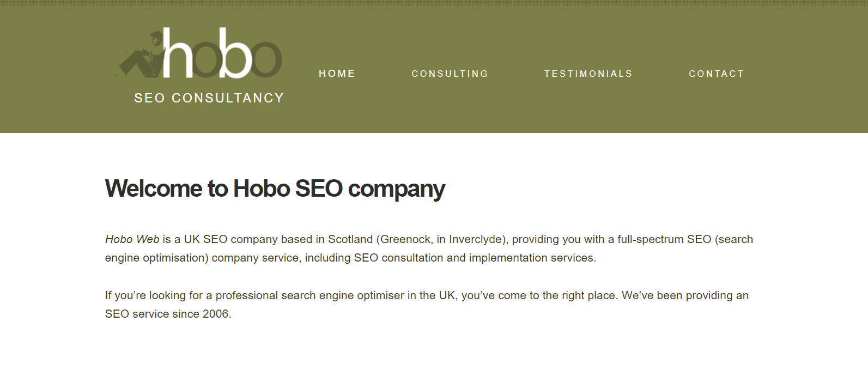868x376 pixels.
Task: Open the CONTACT navigation link
Action: [717, 74]
